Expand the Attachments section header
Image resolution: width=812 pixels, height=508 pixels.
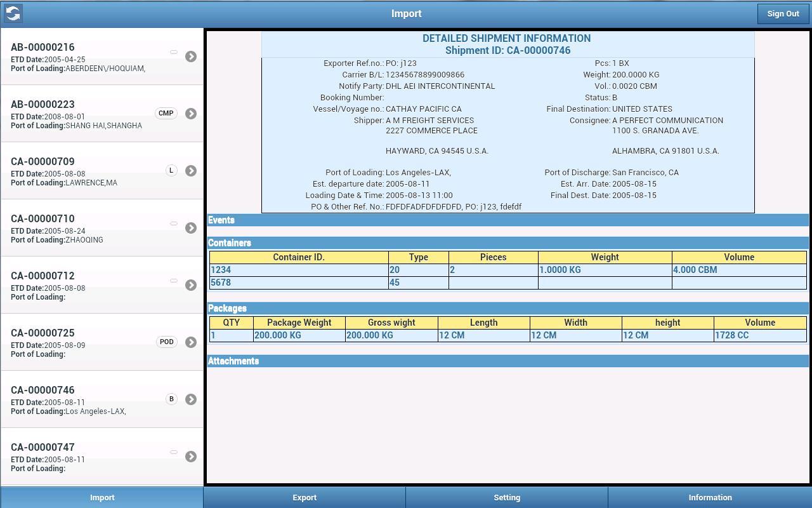click(x=508, y=361)
